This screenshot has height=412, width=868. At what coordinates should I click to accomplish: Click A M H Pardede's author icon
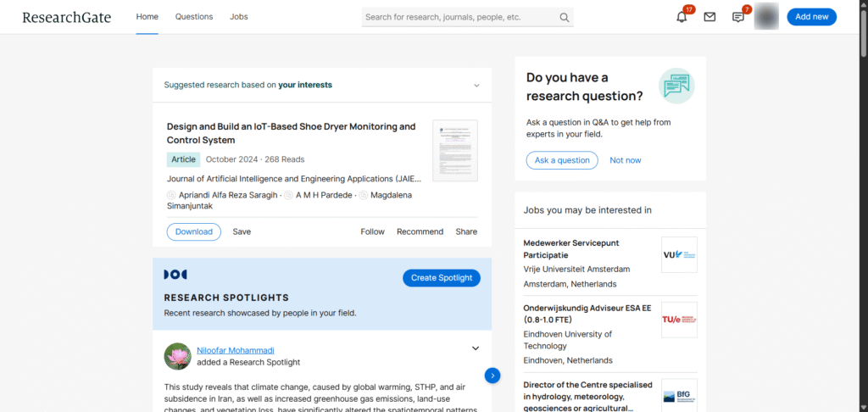(x=288, y=195)
